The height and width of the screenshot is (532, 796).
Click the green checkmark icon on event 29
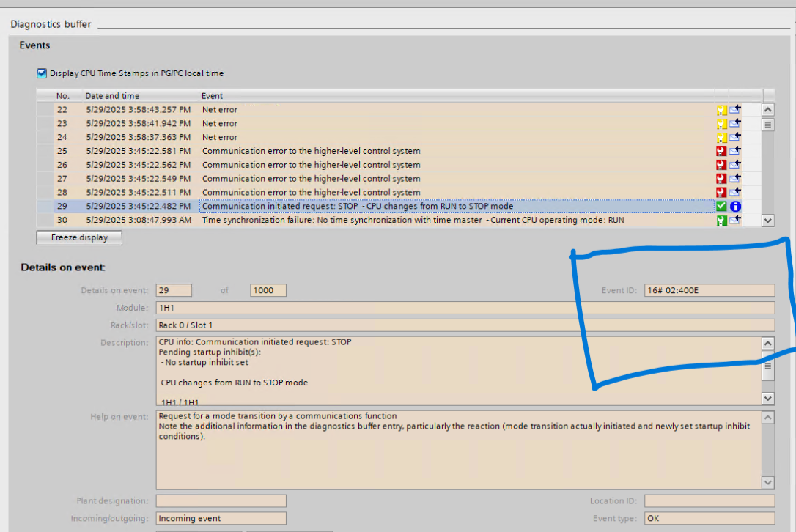[x=721, y=207]
